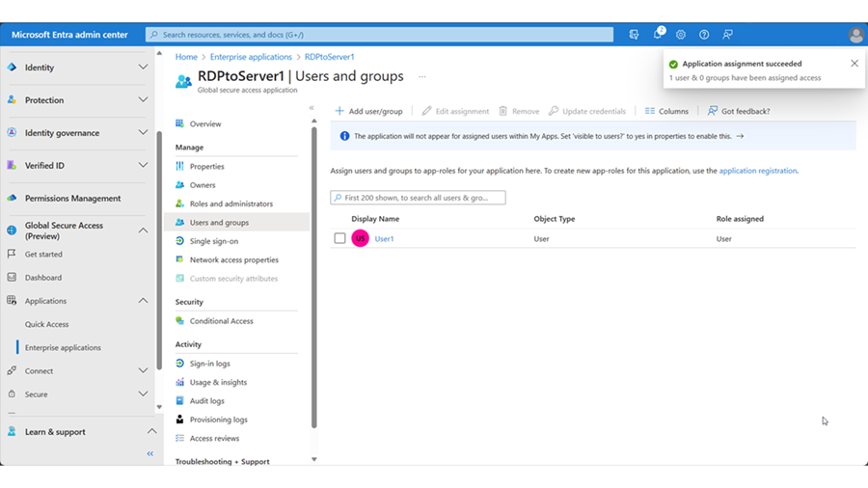Expand the Protection section chevron

point(143,99)
